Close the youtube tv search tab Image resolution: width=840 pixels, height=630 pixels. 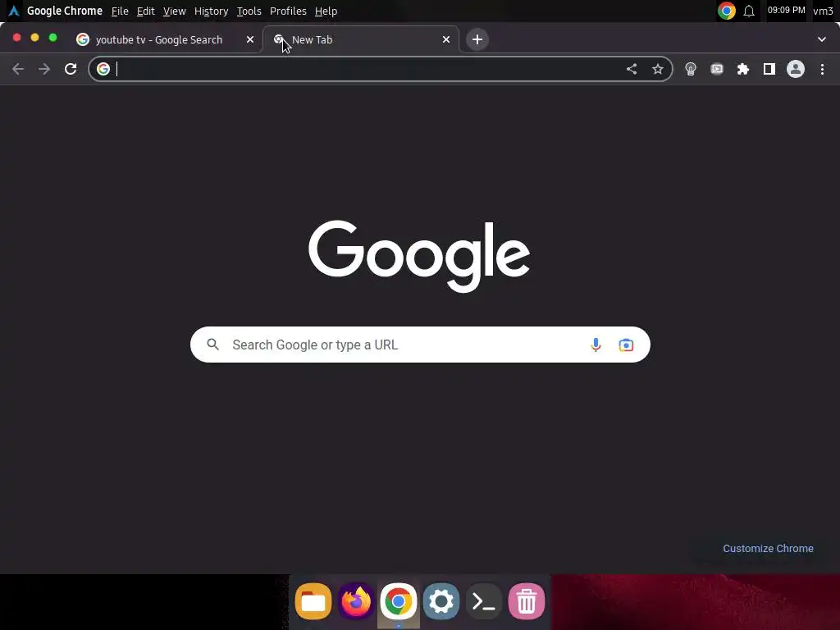point(250,39)
